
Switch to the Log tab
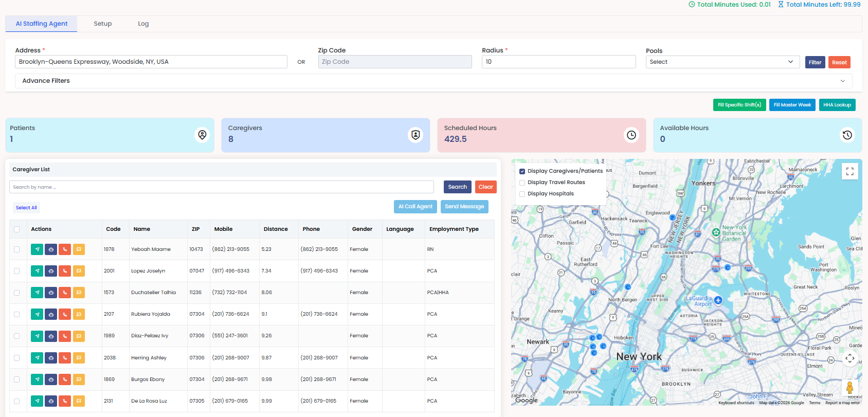coord(143,24)
